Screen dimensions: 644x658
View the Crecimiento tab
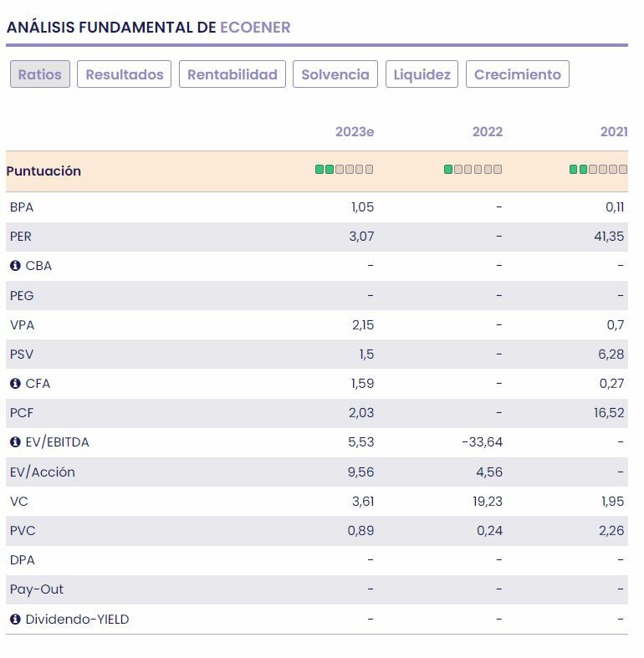pos(518,74)
